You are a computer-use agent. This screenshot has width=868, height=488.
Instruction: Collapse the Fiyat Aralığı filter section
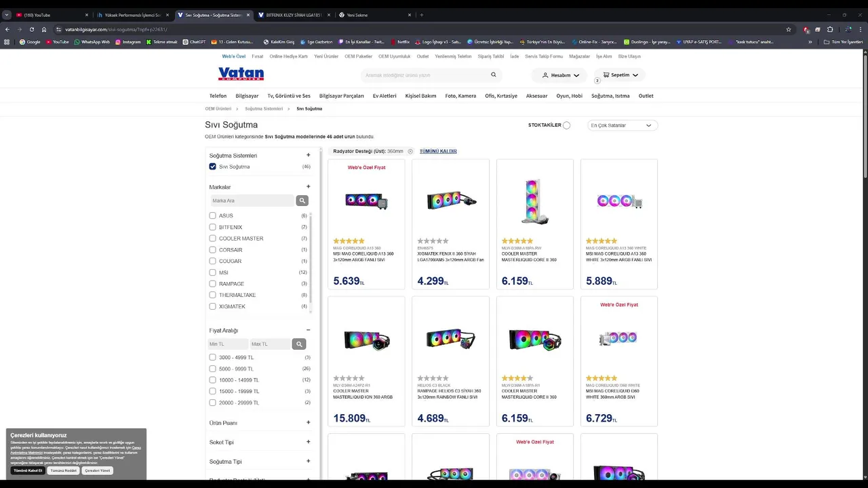point(308,330)
